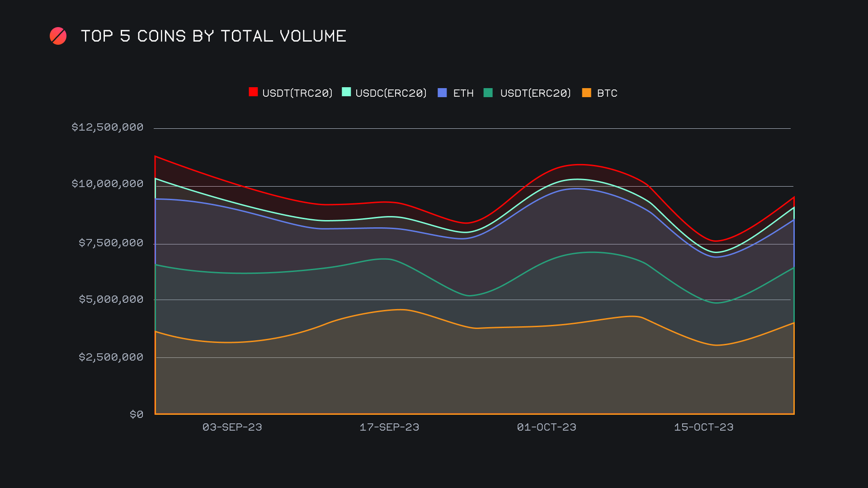Click the blue ETH legend swatch
Screen dimensions: 868x488
coord(442,93)
